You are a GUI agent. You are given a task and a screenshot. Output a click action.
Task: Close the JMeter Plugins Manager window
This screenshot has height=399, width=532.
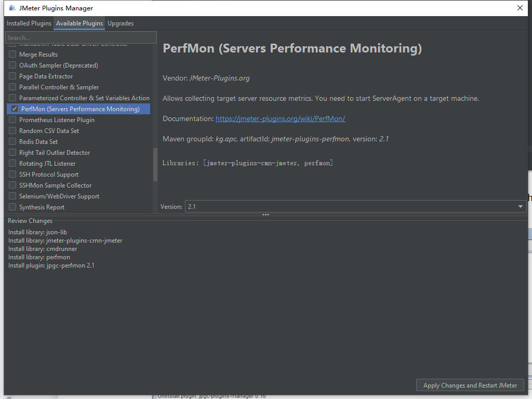tap(520, 8)
